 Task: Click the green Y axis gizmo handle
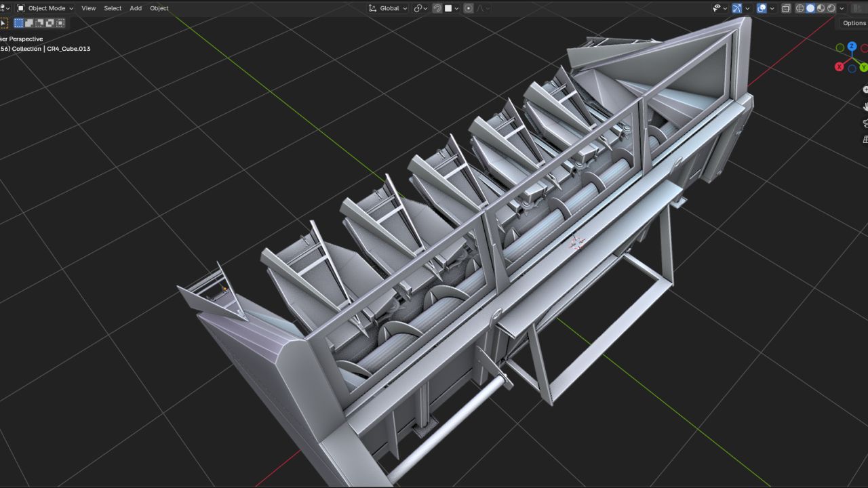tap(863, 67)
